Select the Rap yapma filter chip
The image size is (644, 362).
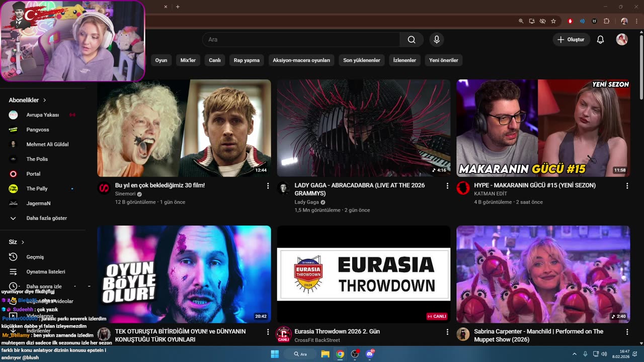(x=247, y=60)
